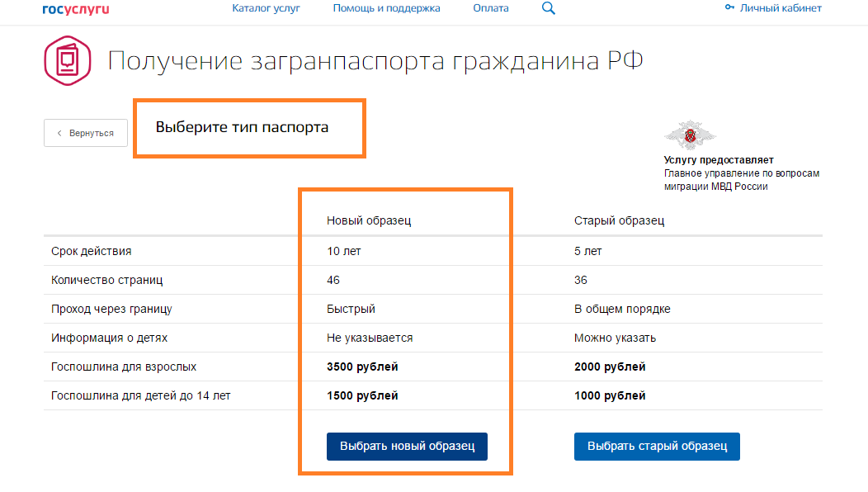Click the МВД eagle emblem
Screen dimensions: 868x492
(x=690, y=135)
